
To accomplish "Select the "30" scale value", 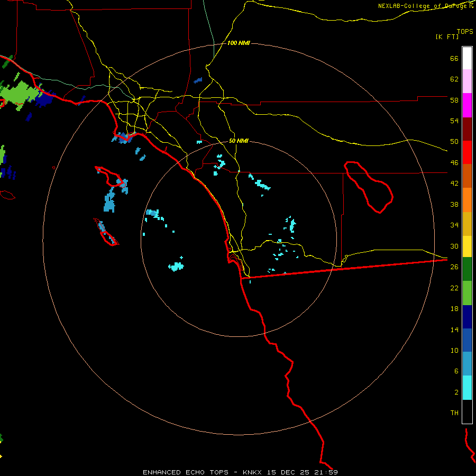I will point(454,246).
